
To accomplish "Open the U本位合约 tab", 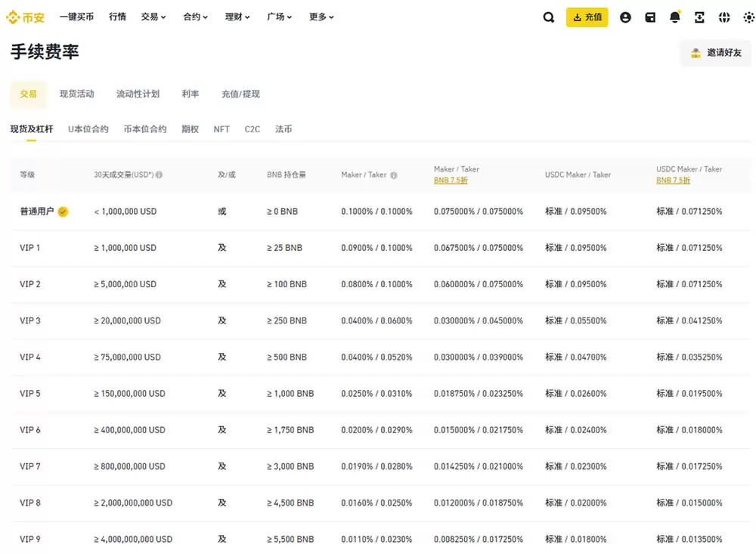I will pos(88,129).
